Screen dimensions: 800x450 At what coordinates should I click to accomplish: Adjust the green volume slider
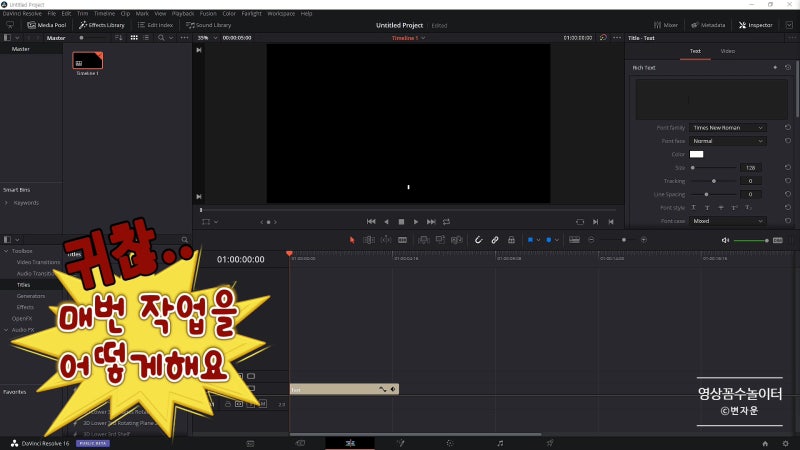pyautogui.click(x=751, y=240)
